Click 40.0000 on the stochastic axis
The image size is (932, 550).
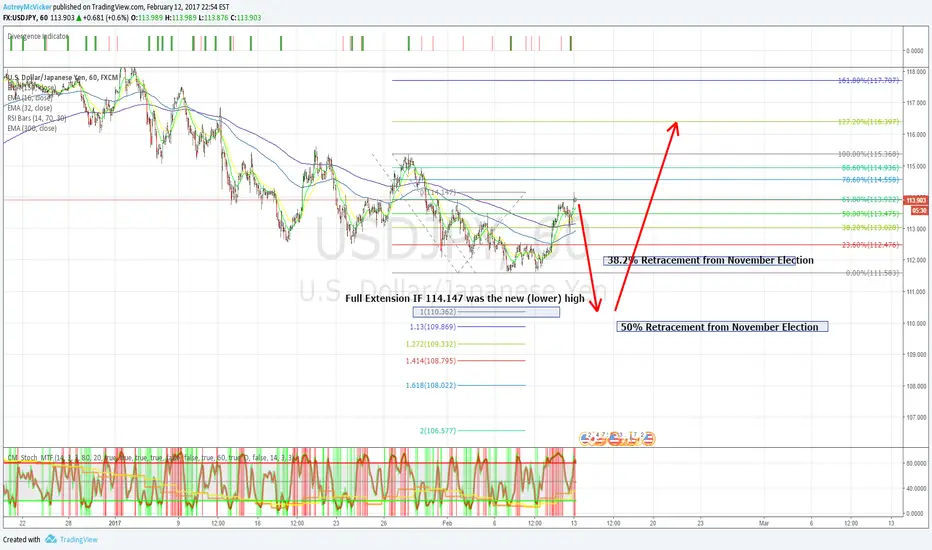[x=916, y=488]
